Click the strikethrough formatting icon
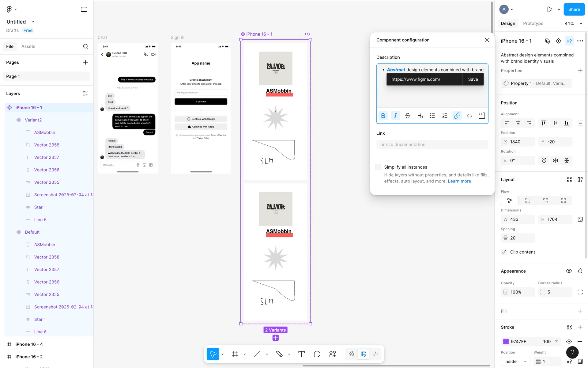This screenshot has height=368, width=588. (408, 116)
